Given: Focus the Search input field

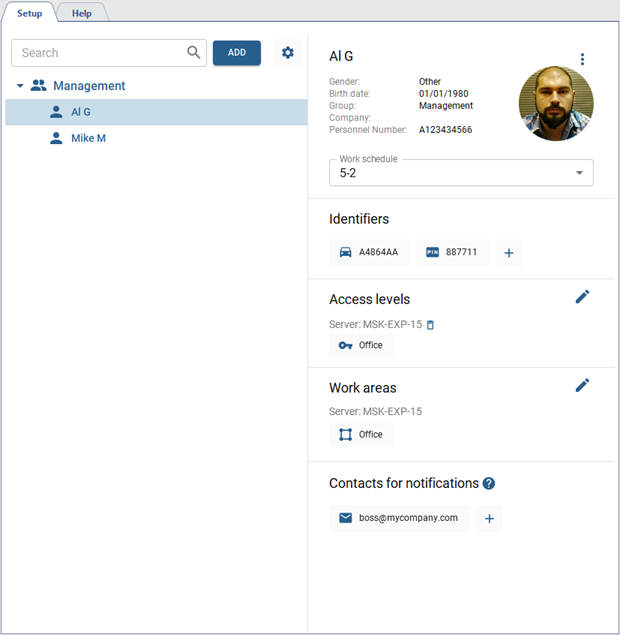Looking at the screenshot, I should (x=100, y=53).
